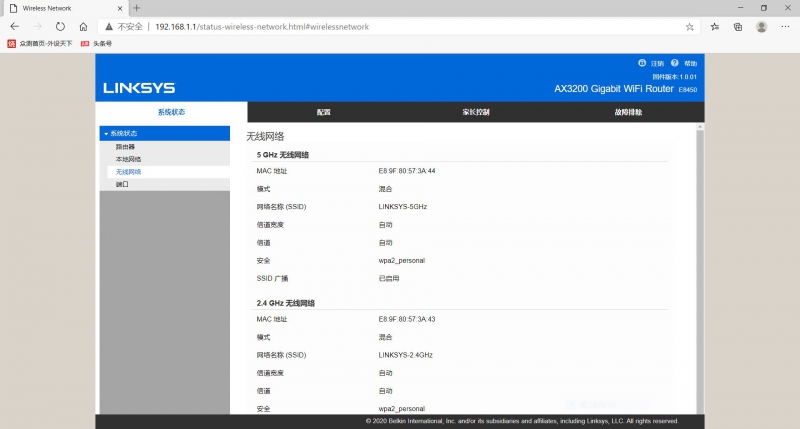Bookmark page with the star icon

pyautogui.click(x=689, y=27)
